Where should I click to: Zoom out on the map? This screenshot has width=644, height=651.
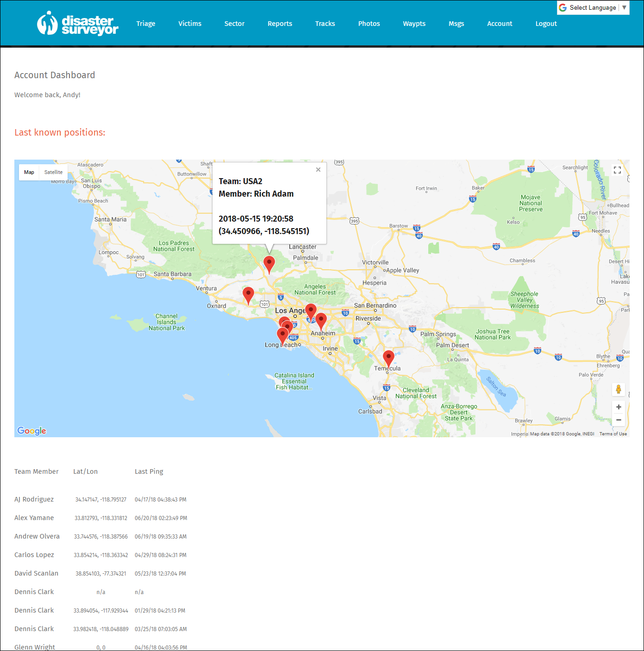pyautogui.click(x=619, y=420)
